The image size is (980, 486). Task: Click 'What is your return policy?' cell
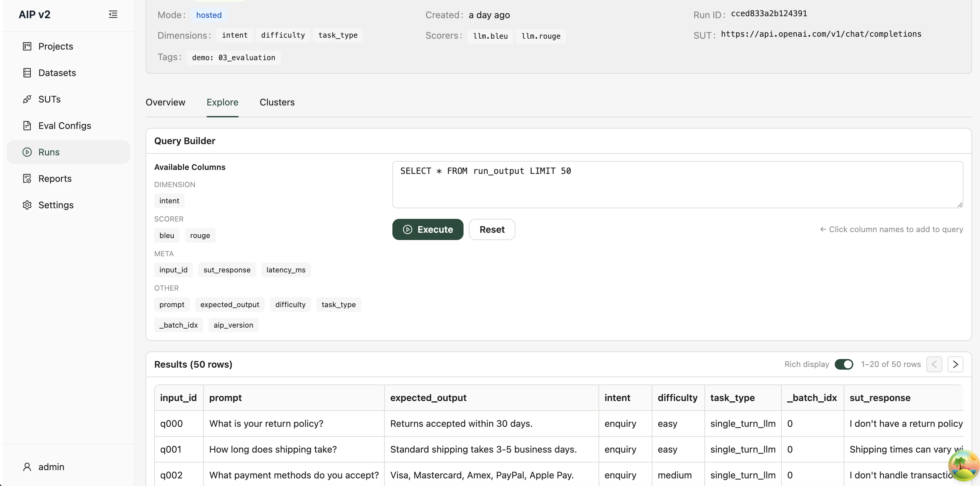[x=294, y=424]
